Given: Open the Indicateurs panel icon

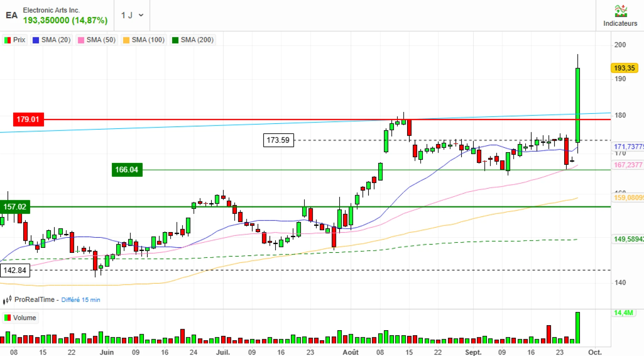Looking at the screenshot, I should pos(621,11).
